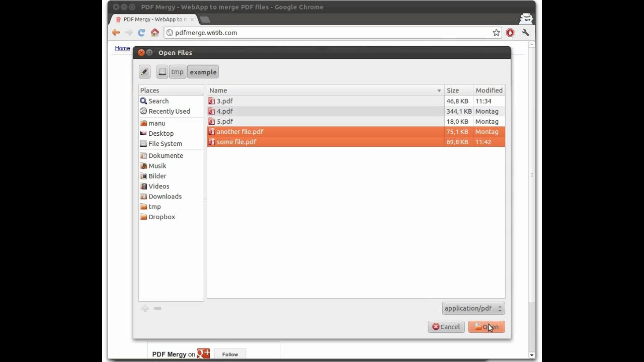Image resolution: width=644 pixels, height=362 pixels.
Task: Select the example path button
Action: 203,72
